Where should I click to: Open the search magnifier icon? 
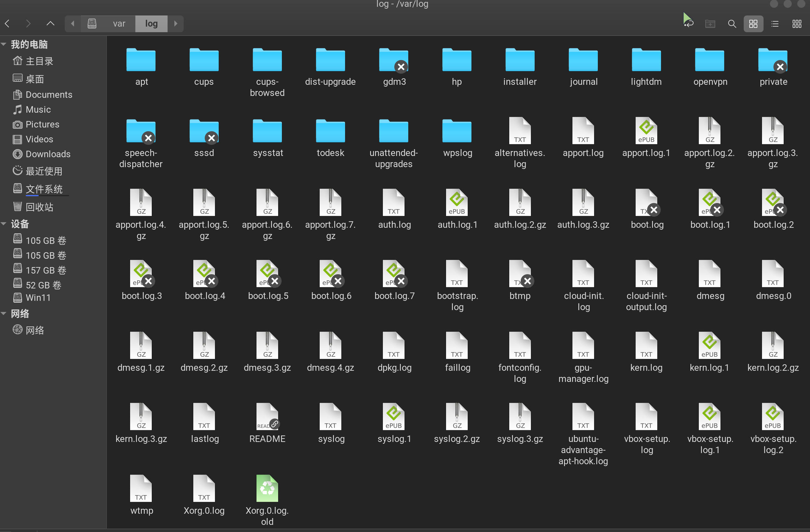tap(732, 24)
